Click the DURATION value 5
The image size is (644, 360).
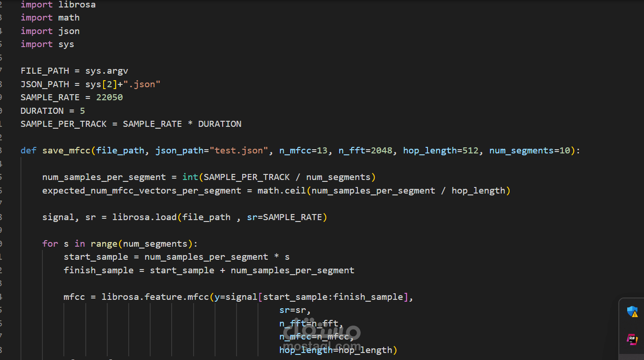pyautogui.click(x=83, y=111)
